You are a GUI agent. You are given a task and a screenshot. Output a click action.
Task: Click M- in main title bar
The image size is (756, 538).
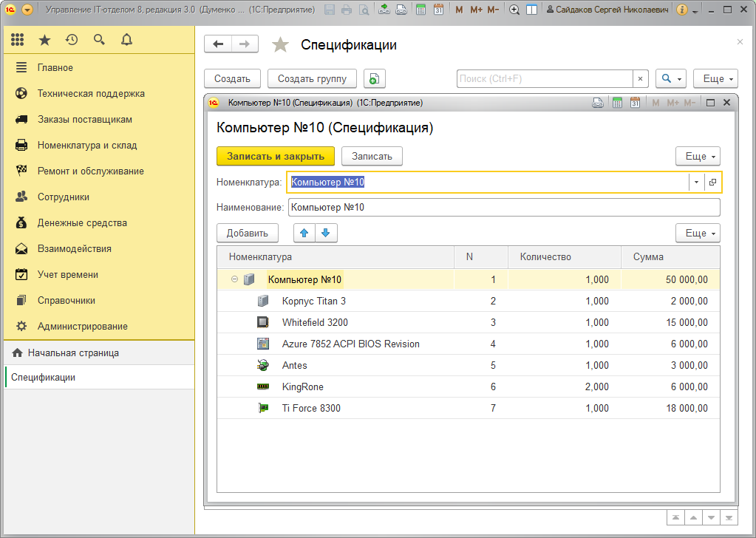point(493,9)
